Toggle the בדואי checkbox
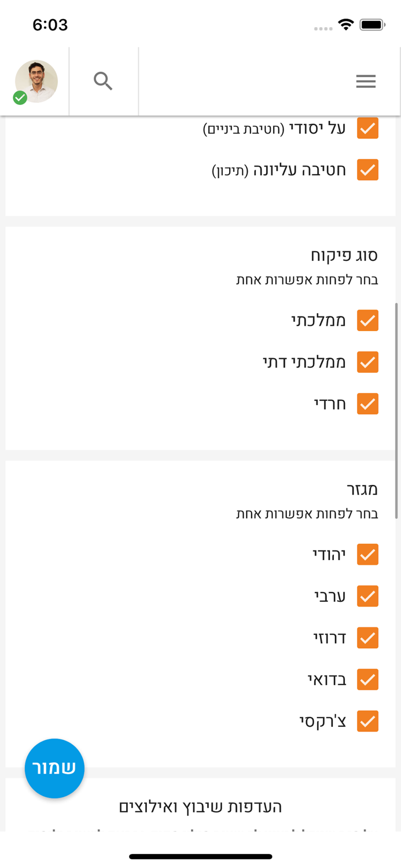 [367, 679]
